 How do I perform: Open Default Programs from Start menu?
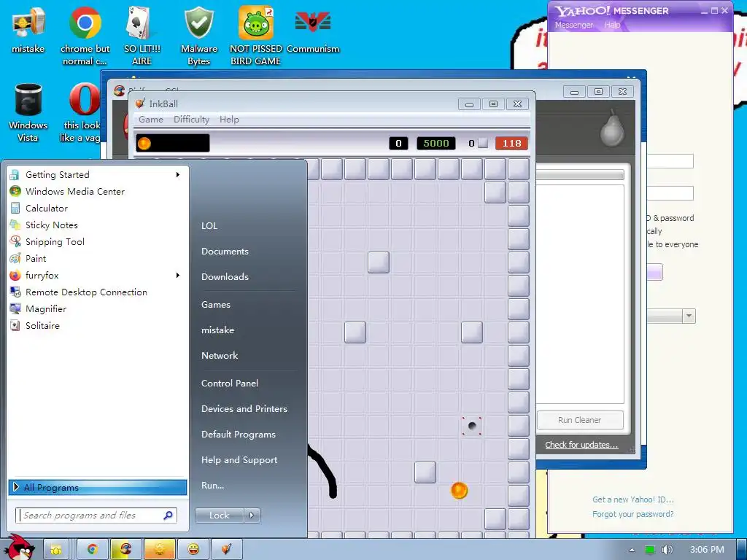click(x=239, y=435)
